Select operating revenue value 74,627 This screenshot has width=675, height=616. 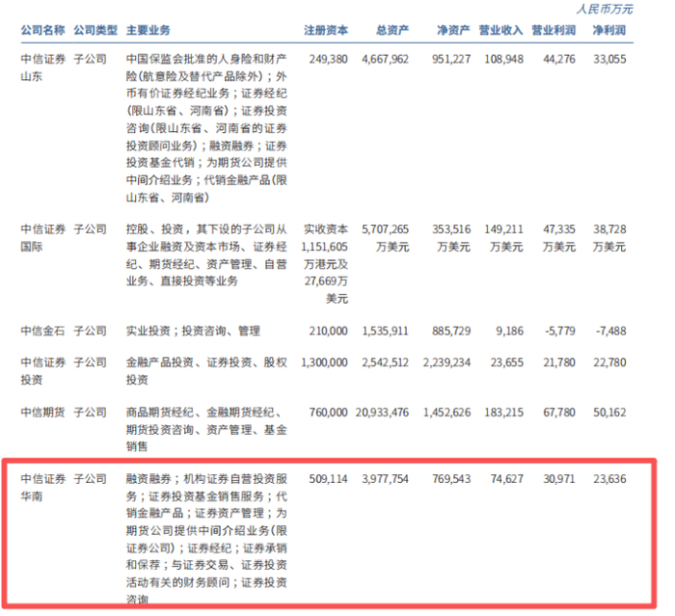click(x=506, y=479)
